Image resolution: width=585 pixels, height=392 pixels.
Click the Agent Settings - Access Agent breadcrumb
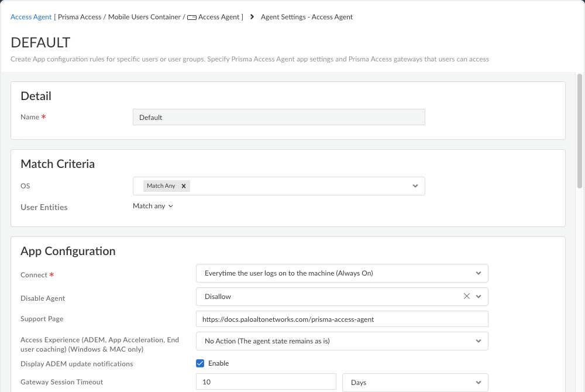[x=307, y=17]
